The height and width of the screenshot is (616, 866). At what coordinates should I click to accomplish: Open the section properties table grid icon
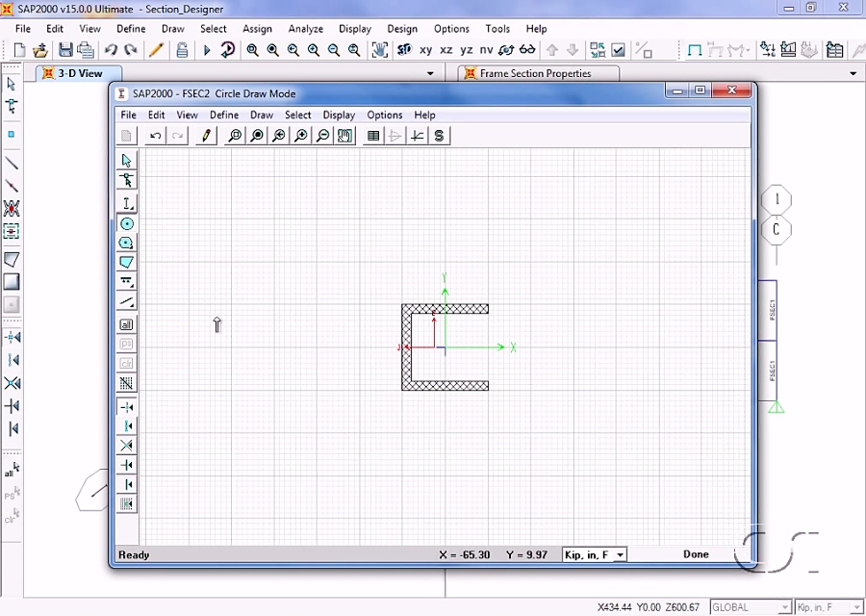click(373, 135)
